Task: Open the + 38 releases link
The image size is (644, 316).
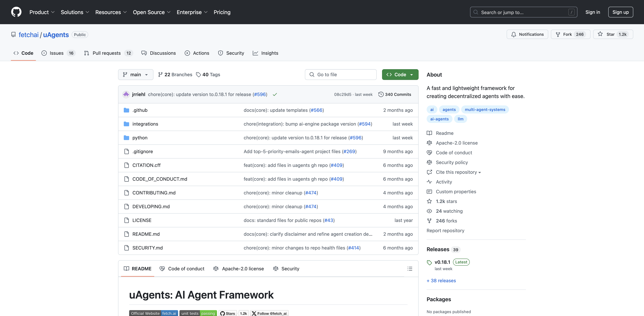Action: tap(441, 280)
